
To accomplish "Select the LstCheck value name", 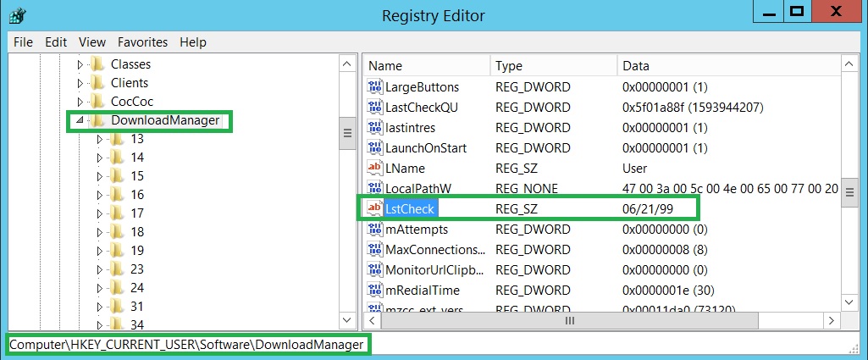I will pos(410,208).
